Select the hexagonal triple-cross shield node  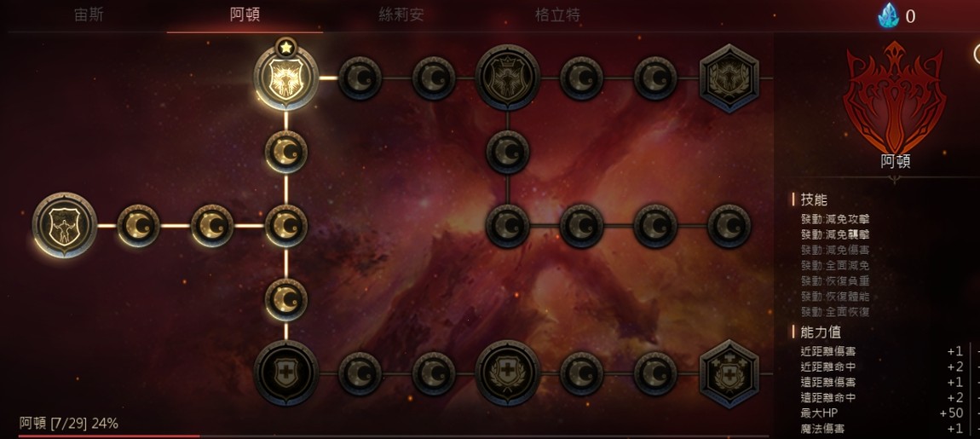pos(729,373)
